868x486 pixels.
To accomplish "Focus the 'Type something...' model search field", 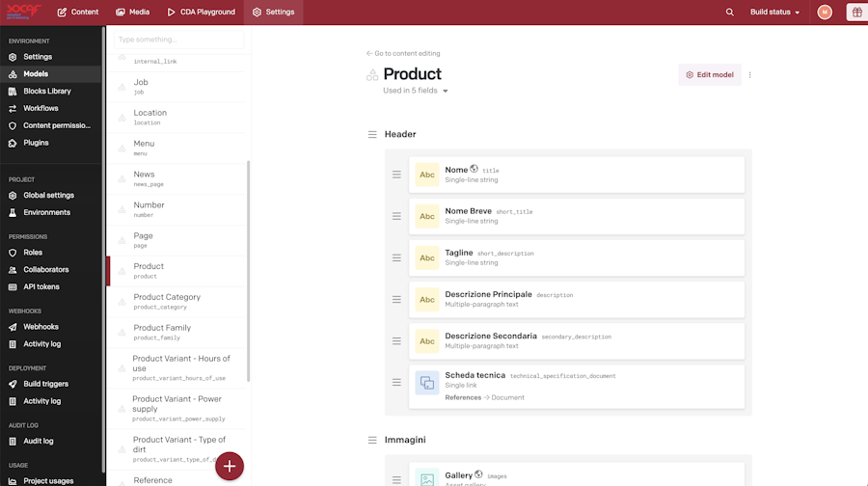I will pyautogui.click(x=178, y=40).
